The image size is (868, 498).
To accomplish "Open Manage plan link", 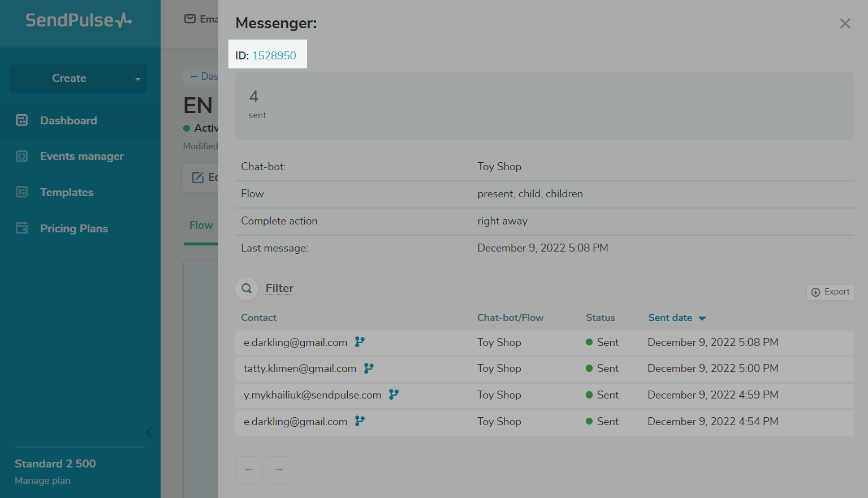I will click(x=42, y=480).
